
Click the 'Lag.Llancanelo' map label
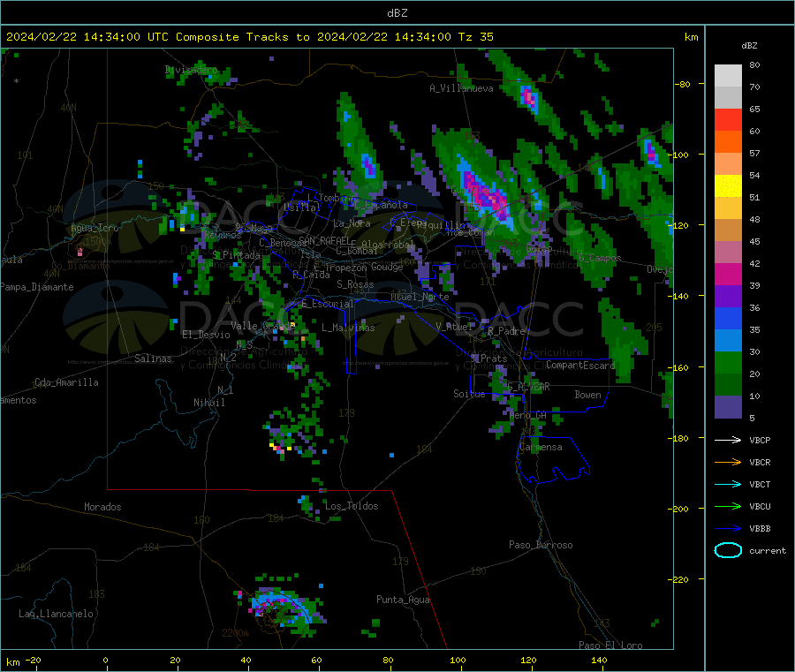coord(56,614)
